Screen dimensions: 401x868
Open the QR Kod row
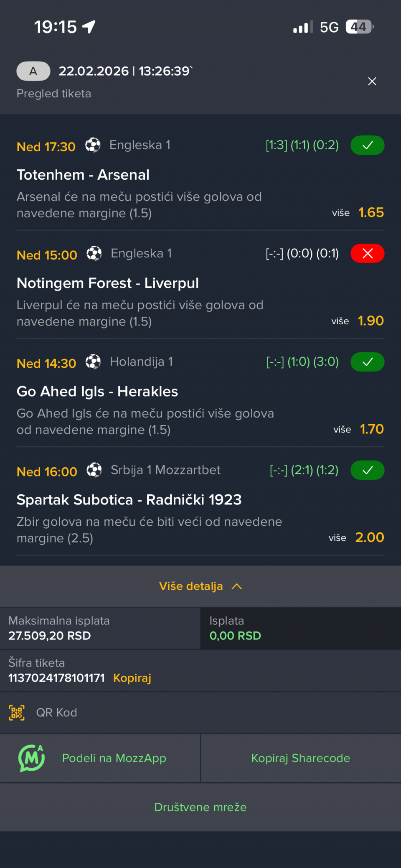(56, 713)
